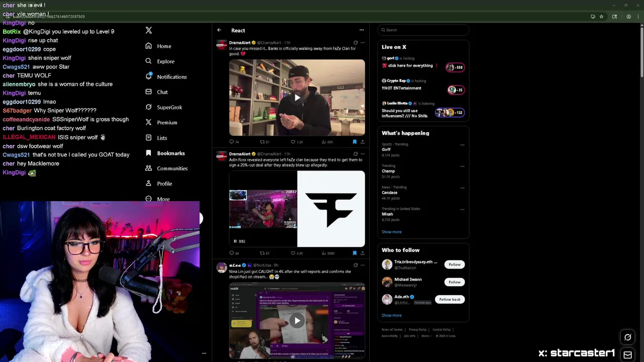Open more options on the Banks FaZe post
This screenshot has width=644, height=362.
pyautogui.click(x=362, y=43)
